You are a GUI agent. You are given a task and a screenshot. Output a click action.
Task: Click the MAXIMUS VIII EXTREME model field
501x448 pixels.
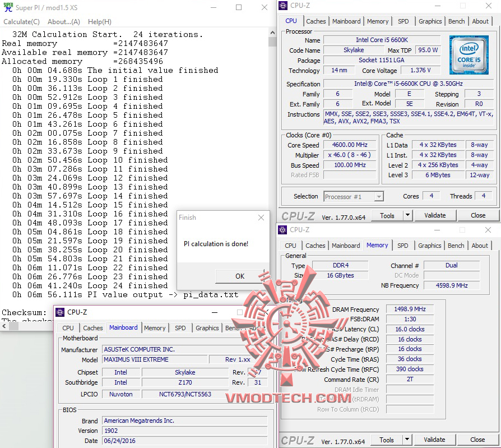(155, 359)
